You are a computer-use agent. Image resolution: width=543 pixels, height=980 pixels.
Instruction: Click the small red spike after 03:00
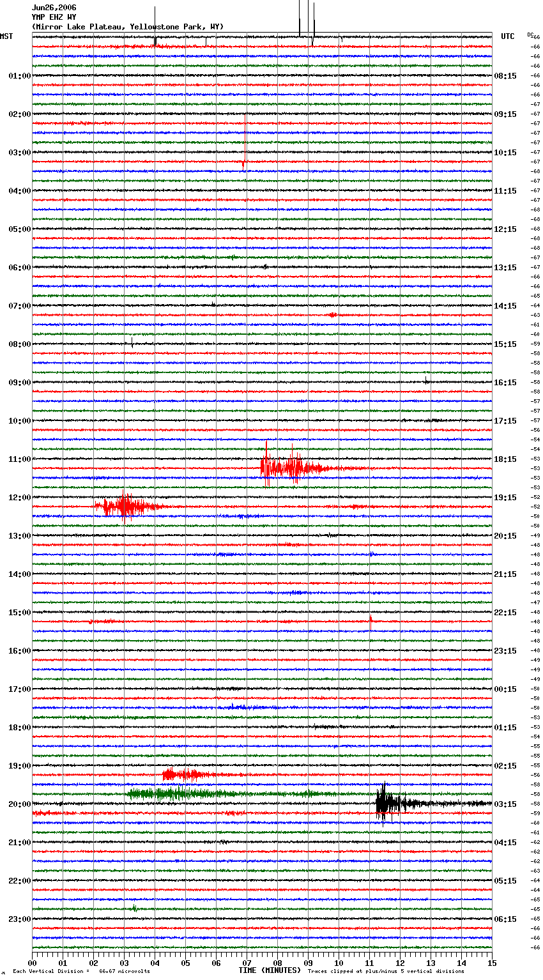pyautogui.click(x=243, y=165)
